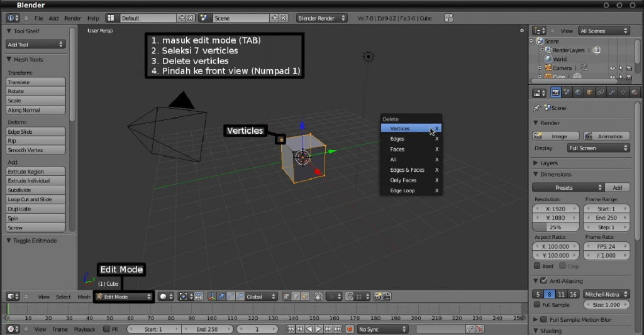The image size is (644, 335).
Task: Toggle the Anti-Aliasing checkbox
Action: pos(543,281)
